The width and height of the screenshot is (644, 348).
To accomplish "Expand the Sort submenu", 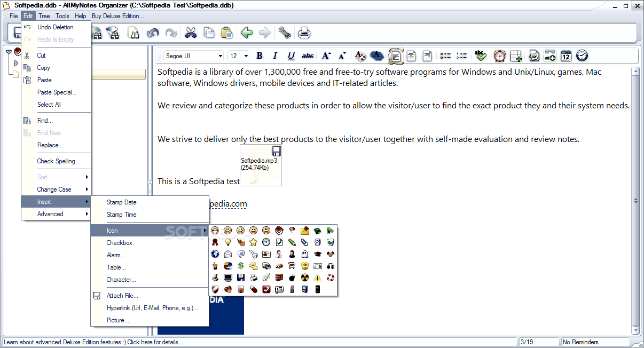I will 56,177.
